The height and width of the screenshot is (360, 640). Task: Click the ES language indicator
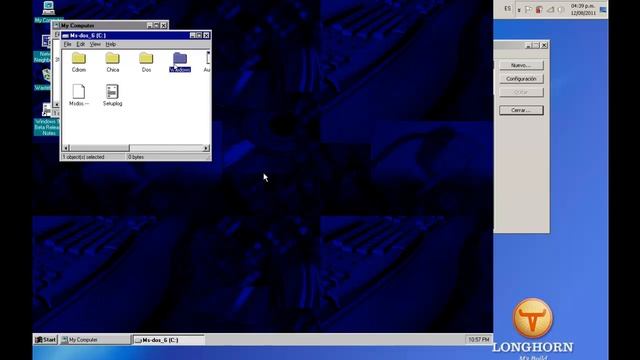click(x=507, y=9)
